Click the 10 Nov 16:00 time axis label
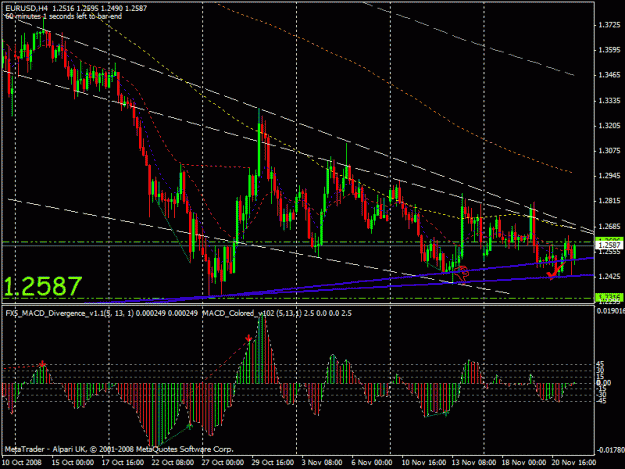 (424, 462)
